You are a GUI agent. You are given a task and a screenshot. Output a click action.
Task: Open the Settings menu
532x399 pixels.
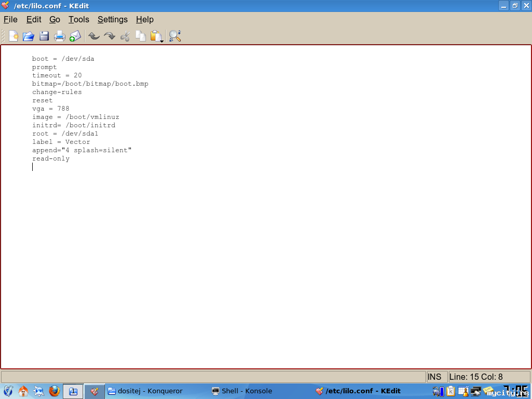[113, 20]
